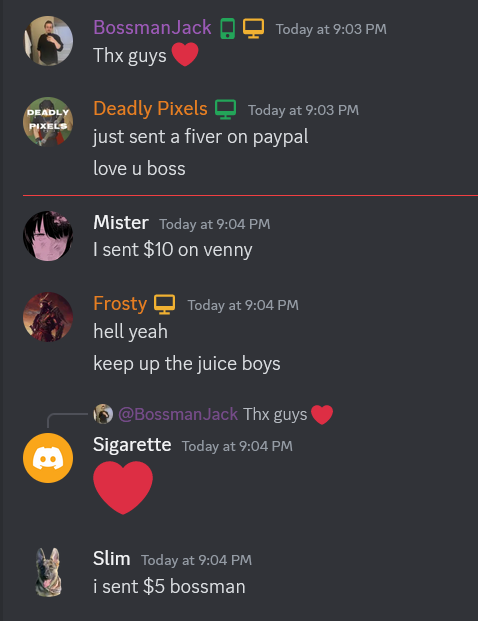Click BossmanJack's yellow desktop status icon
Viewport: 478px width, 621px height.
pos(253,29)
